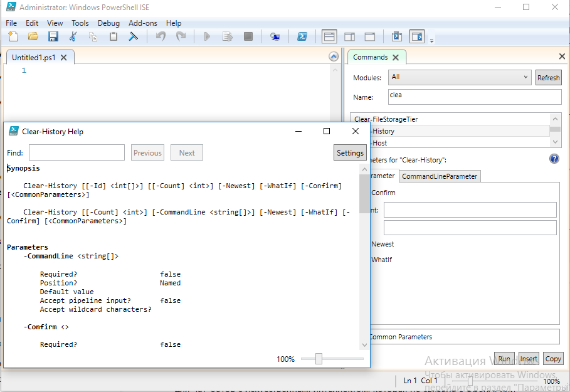Open the Tools menu
570x392 pixels.
click(x=80, y=23)
